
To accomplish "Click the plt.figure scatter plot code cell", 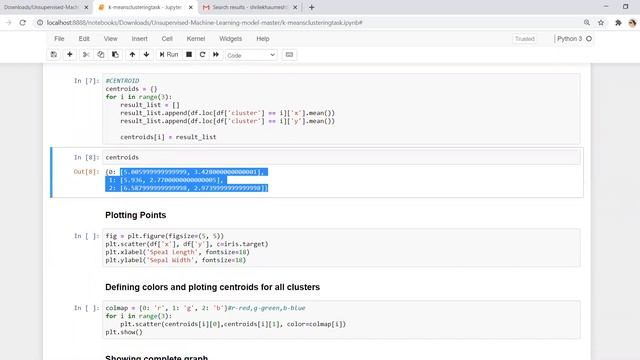I will click(x=341, y=248).
